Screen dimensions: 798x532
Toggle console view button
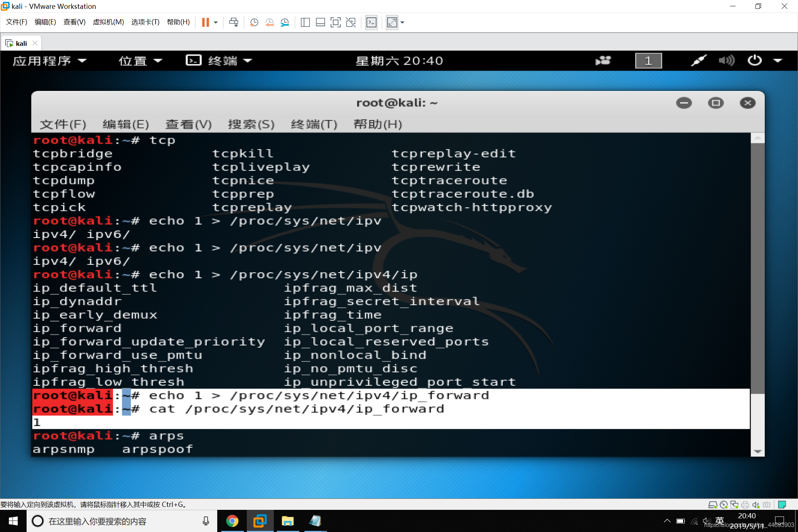point(371,23)
